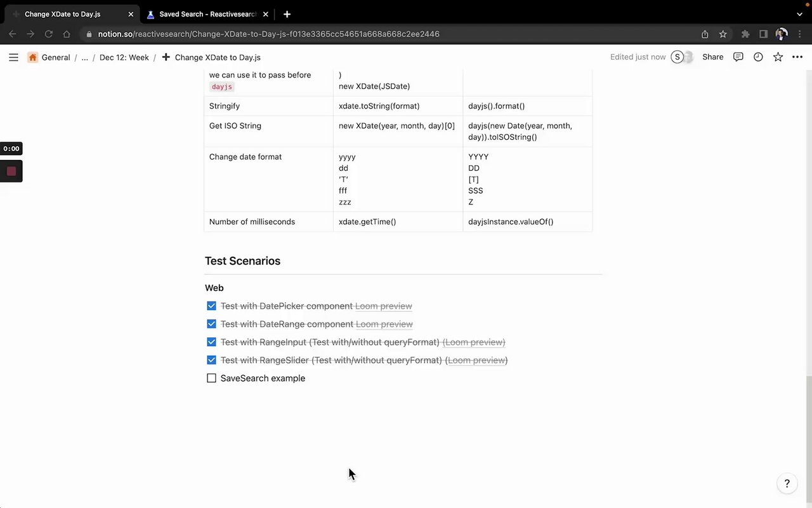Open Chrome extensions puzzle icon

(x=745, y=34)
